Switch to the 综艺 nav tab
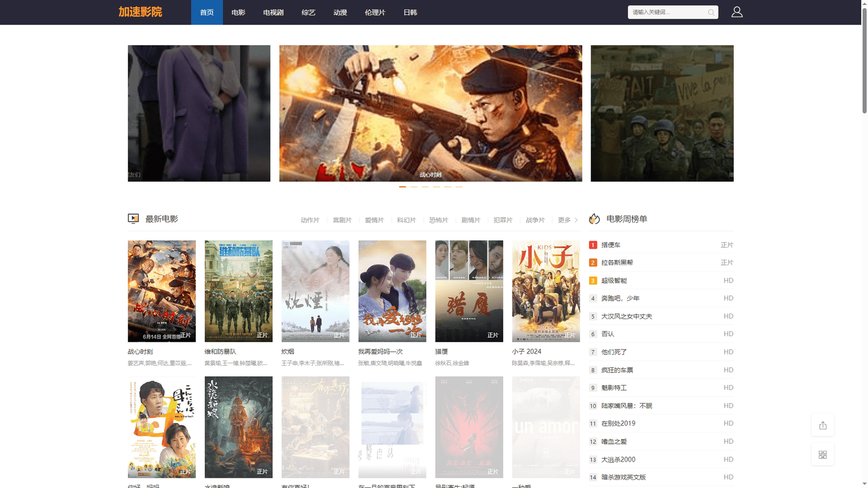The image size is (868, 488). coord(308,12)
